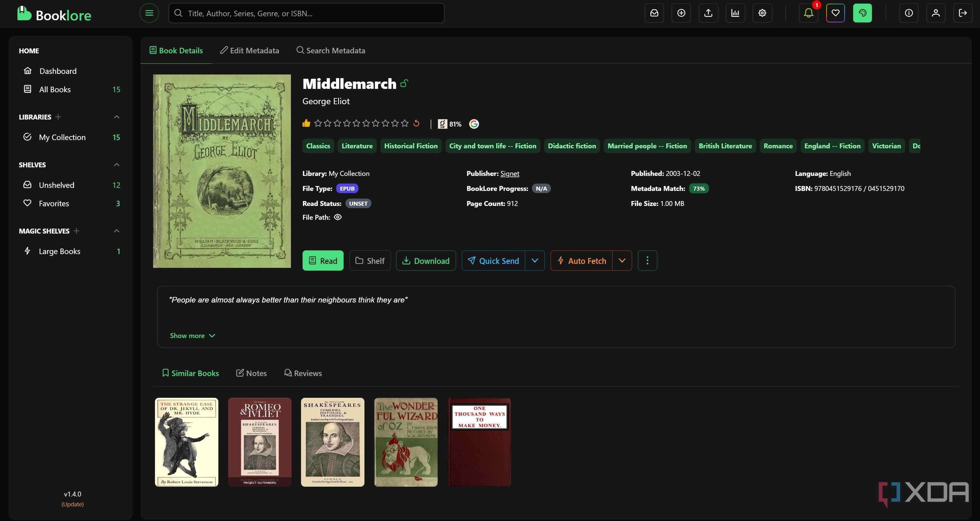Click the heart support icon in header
Viewport: 980px width, 521px height.
[x=835, y=13]
